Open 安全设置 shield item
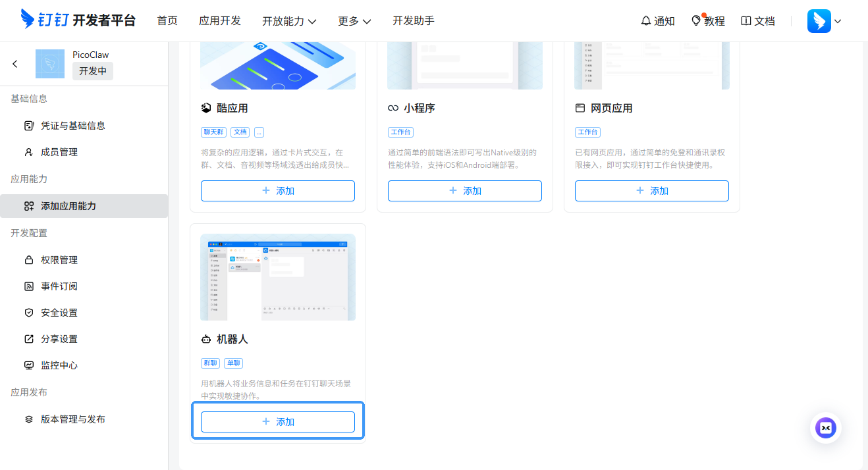The width and height of the screenshot is (868, 470). coord(59,313)
